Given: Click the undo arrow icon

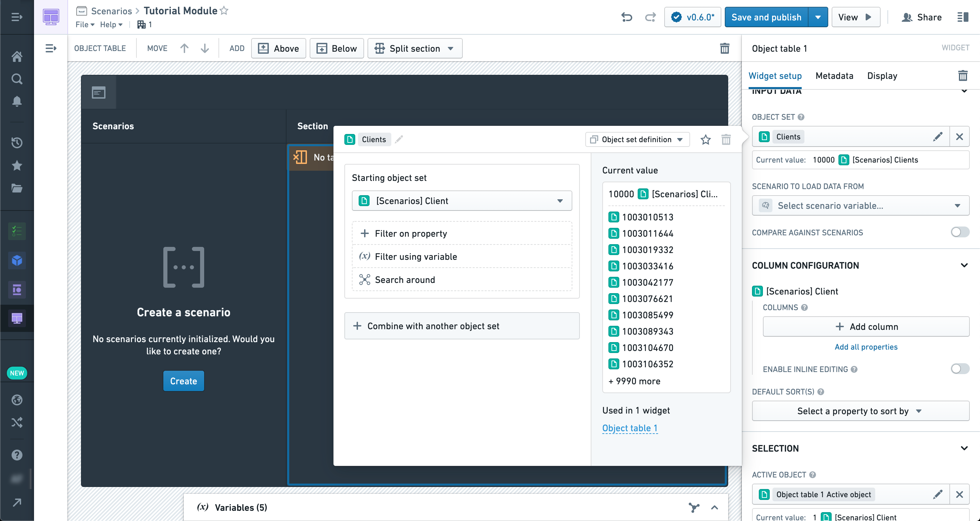Looking at the screenshot, I should [x=626, y=17].
